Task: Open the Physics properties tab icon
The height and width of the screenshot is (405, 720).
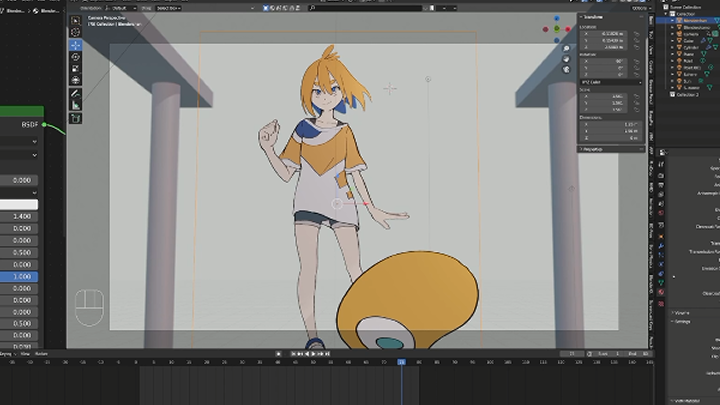Action: point(661,264)
